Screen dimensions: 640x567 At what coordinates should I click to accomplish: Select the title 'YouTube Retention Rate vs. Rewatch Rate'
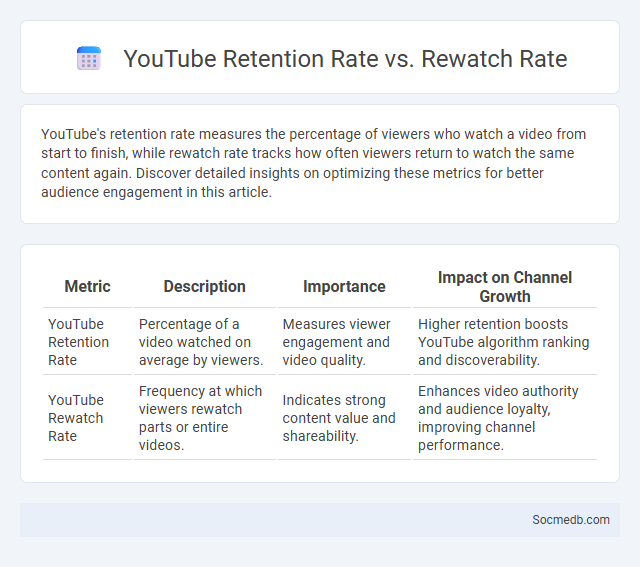pyautogui.click(x=345, y=59)
